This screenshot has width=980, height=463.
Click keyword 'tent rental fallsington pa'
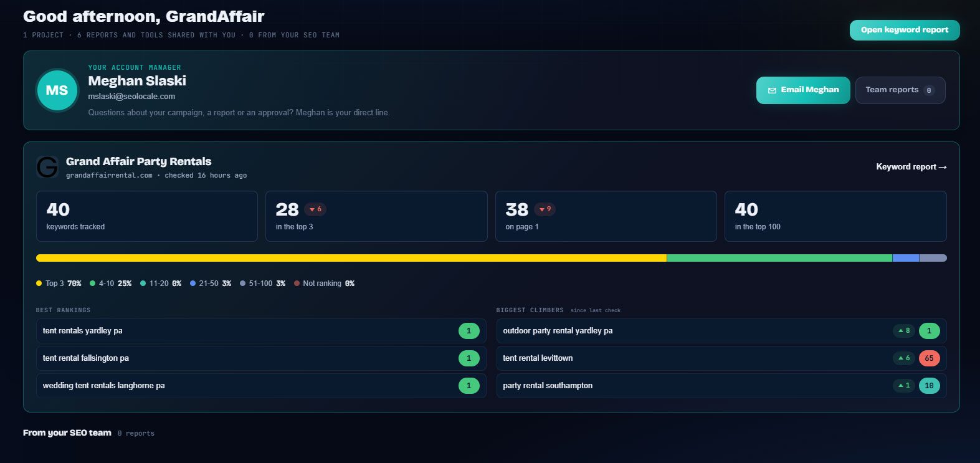pyautogui.click(x=86, y=358)
